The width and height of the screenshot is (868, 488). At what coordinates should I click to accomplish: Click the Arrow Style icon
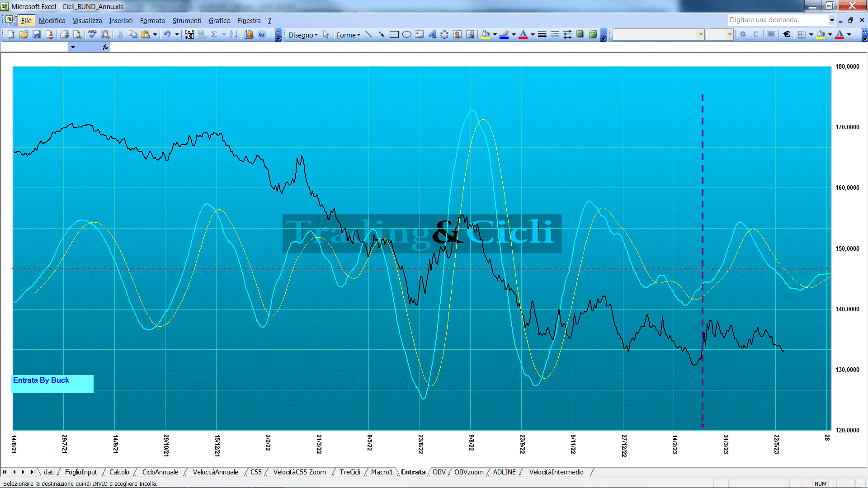pos(567,34)
